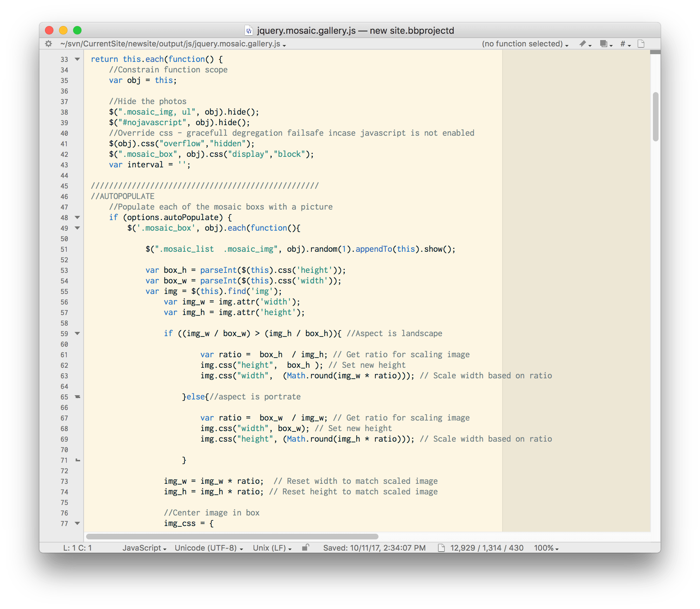Open the function list popup
This screenshot has width=700, height=609.
tap(524, 44)
